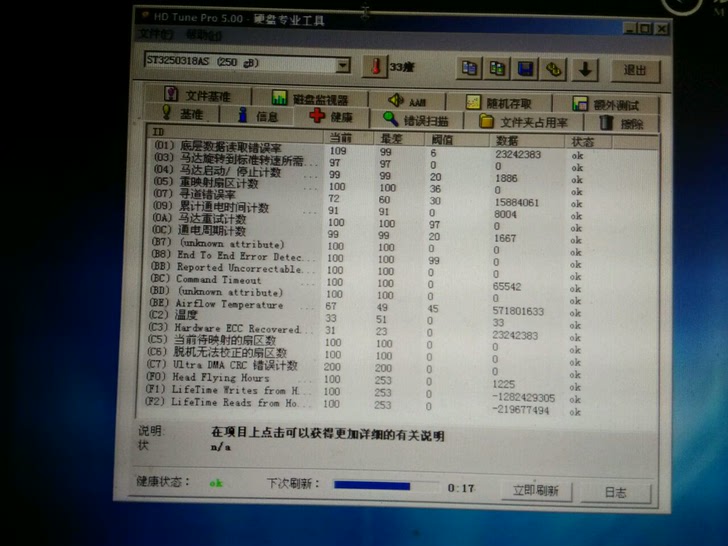
Task: Switch to the 基准 tab
Action: [182, 113]
